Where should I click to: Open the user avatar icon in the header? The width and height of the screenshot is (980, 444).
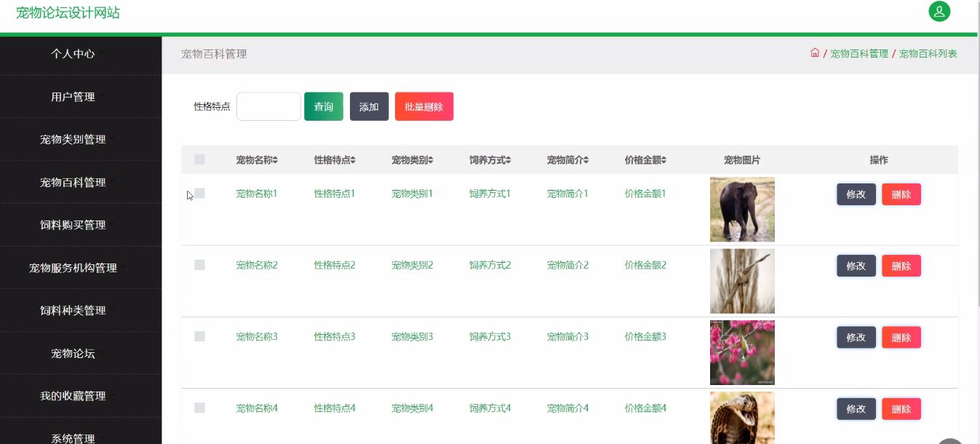(939, 12)
